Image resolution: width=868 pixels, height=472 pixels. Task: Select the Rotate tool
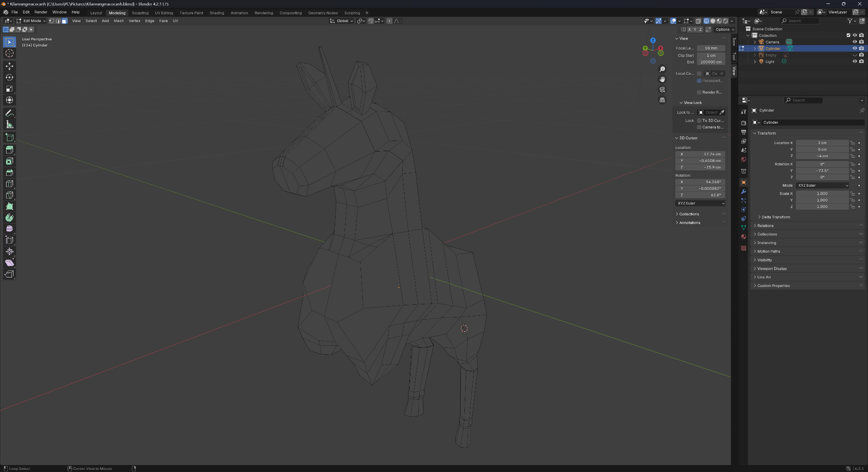point(9,77)
